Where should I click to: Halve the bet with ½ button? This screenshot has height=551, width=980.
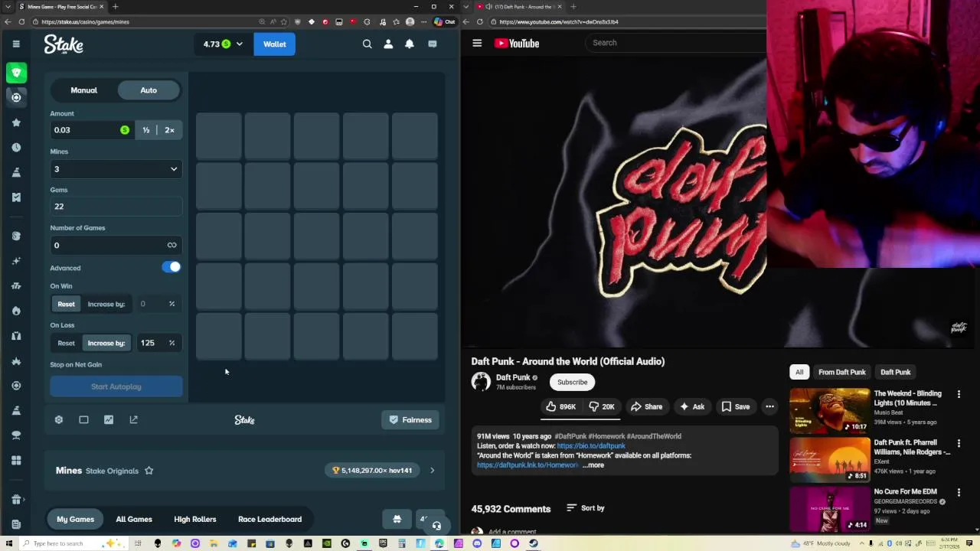pyautogui.click(x=146, y=130)
